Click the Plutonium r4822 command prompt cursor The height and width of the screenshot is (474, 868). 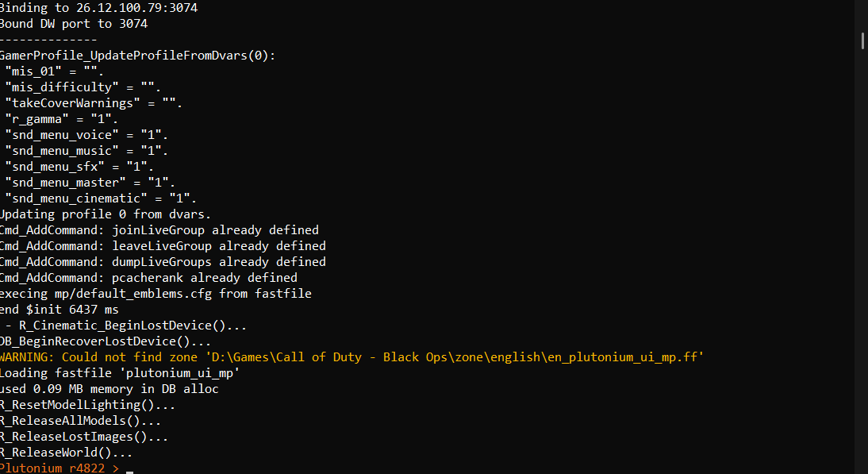point(129,472)
